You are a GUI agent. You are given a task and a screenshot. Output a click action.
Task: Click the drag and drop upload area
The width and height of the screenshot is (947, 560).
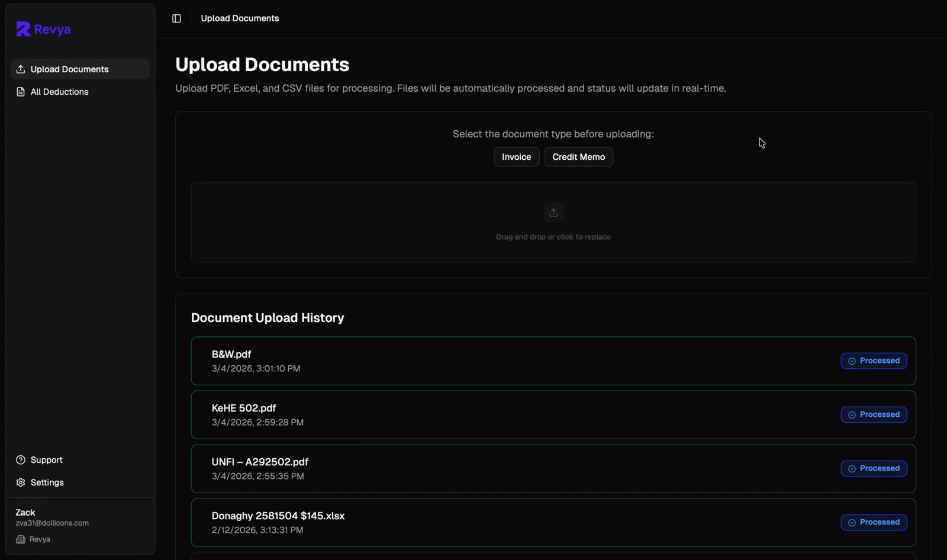coord(553,223)
